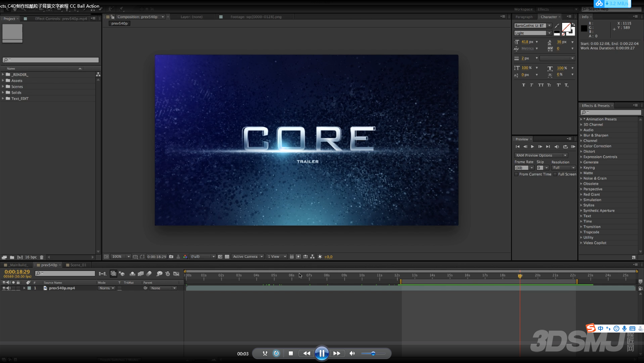Click the Project panel search field

[x=50, y=60]
